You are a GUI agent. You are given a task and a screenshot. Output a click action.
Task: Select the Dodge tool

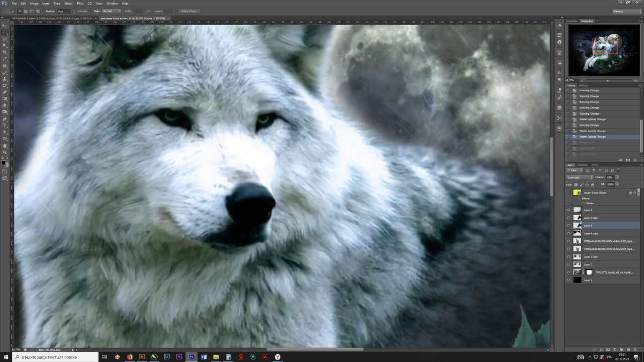(5, 112)
